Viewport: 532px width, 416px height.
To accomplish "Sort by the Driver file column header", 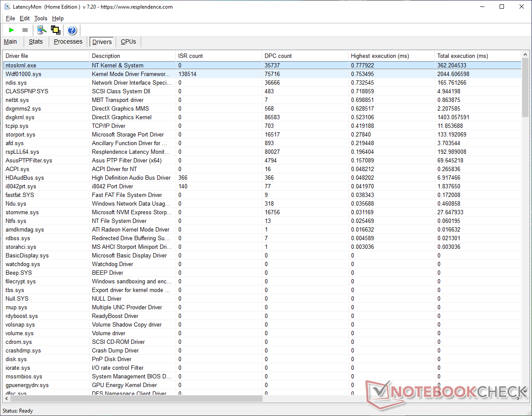I will point(46,56).
